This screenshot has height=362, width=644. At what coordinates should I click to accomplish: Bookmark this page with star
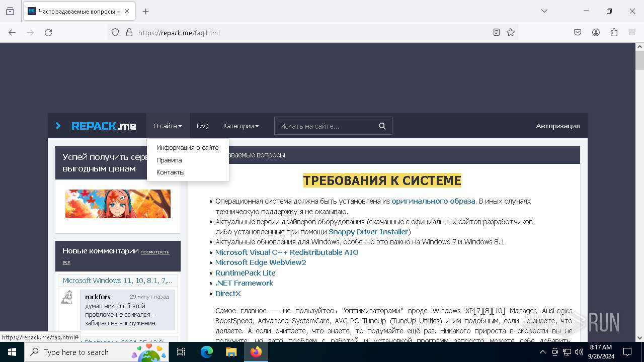511,33
